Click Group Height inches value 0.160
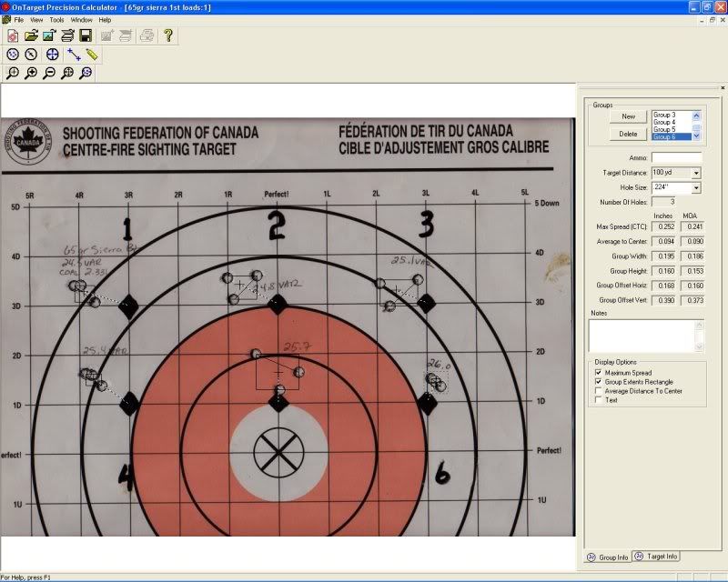This screenshot has width=728, height=582. pyautogui.click(x=664, y=271)
